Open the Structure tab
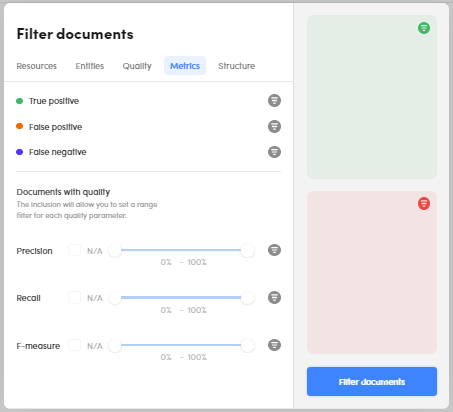 [237, 66]
